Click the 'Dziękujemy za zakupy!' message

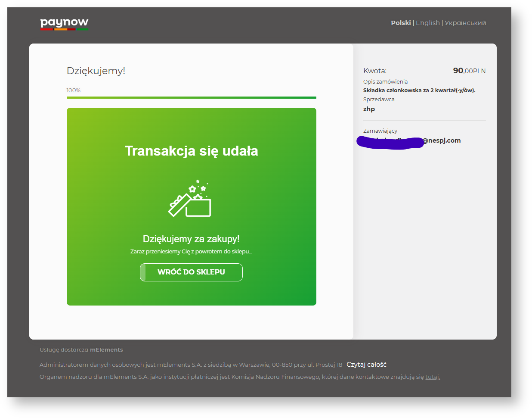(x=191, y=239)
